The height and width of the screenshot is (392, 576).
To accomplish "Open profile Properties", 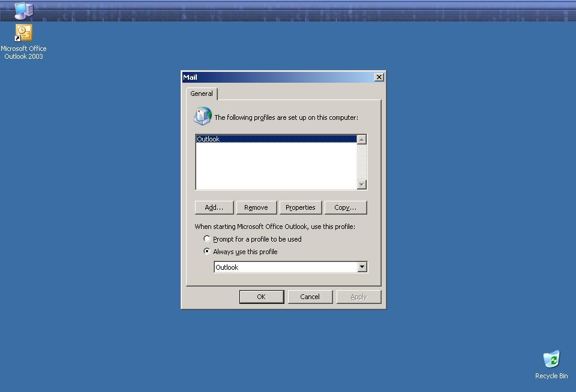I will (301, 207).
